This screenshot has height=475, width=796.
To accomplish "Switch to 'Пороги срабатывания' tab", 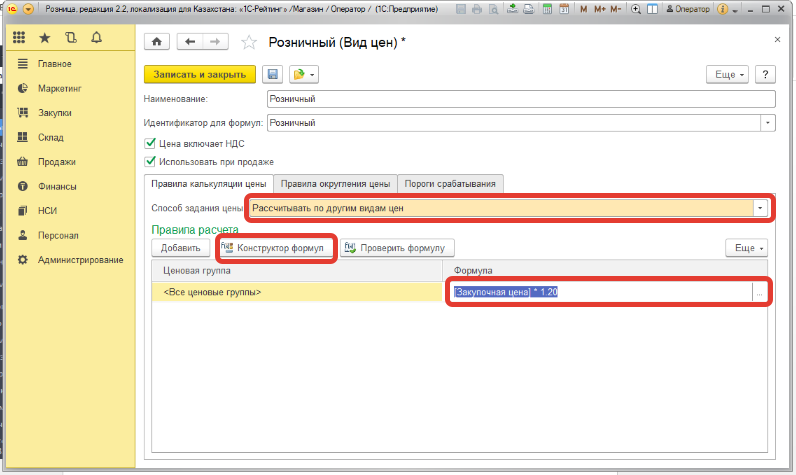I will click(450, 184).
